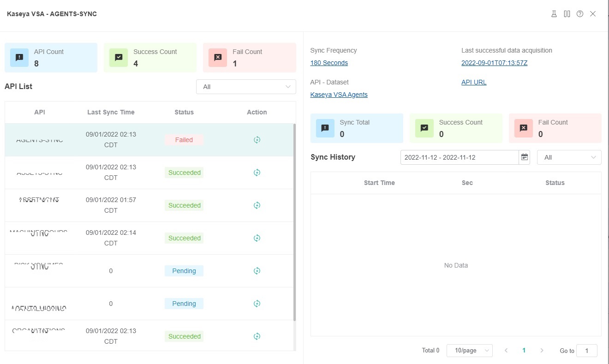Click the Go to page input field
Image resolution: width=609 pixels, height=364 pixels.
pos(587,351)
